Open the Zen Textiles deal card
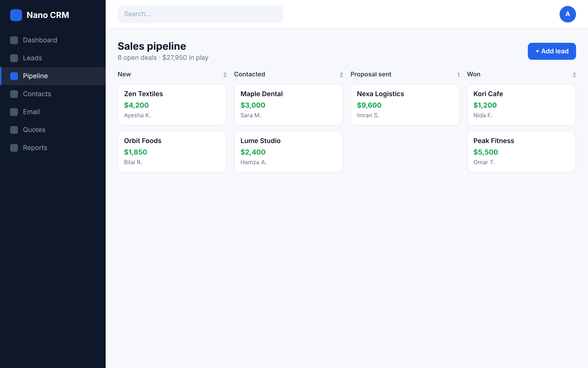This screenshot has width=588, height=368. 172,105
